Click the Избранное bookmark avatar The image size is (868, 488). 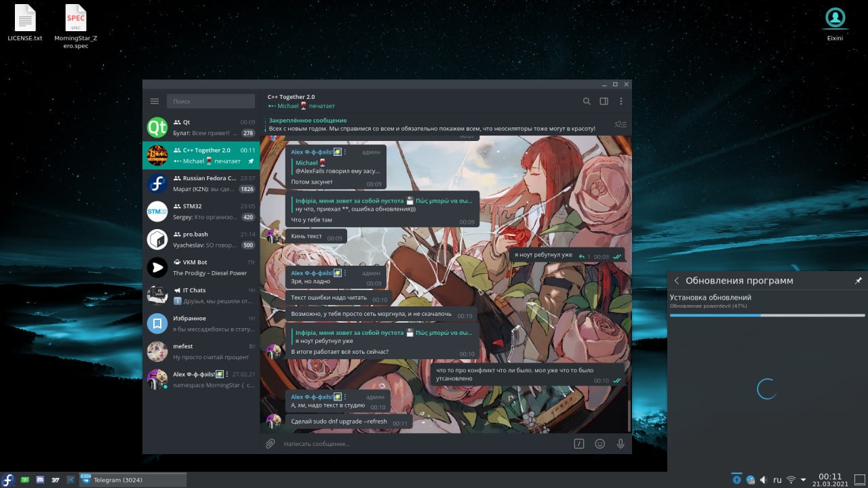(x=157, y=323)
